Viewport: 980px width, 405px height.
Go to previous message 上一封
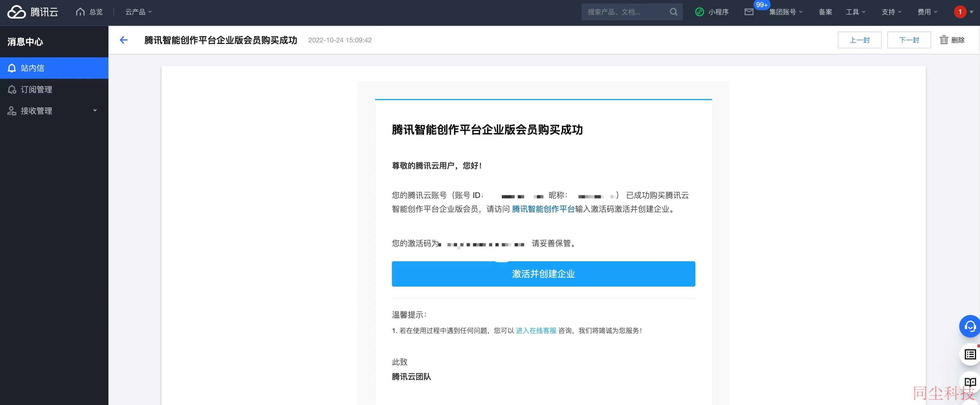tap(859, 40)
